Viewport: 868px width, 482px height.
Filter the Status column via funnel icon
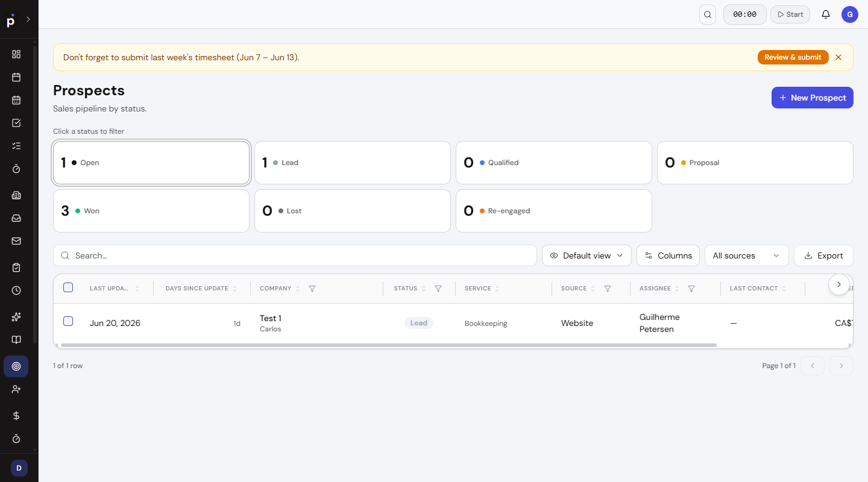point(438,289)
